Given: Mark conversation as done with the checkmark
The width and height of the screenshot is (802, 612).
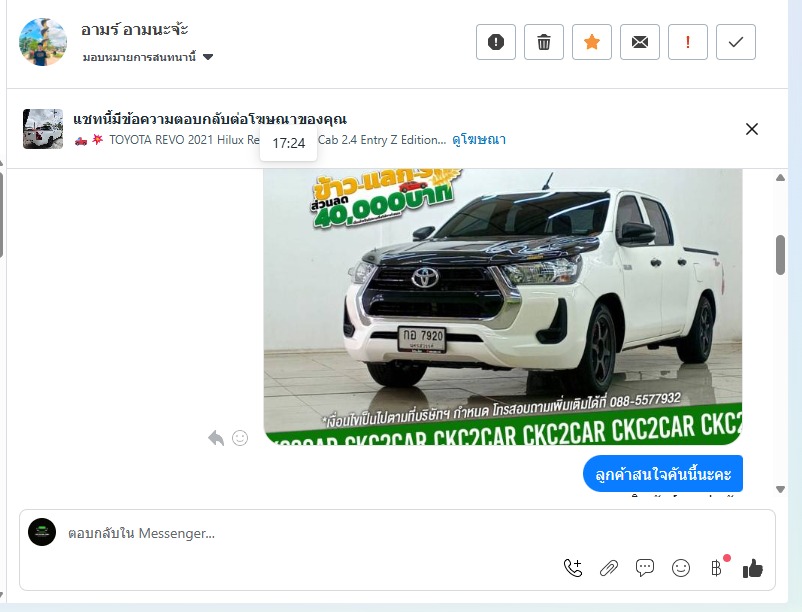Looking at the screenshot, I should (736, 42).
